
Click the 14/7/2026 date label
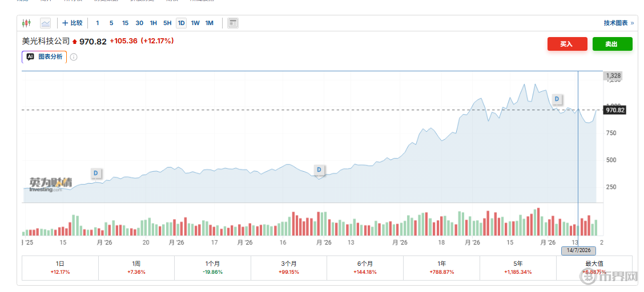(578, 250)
